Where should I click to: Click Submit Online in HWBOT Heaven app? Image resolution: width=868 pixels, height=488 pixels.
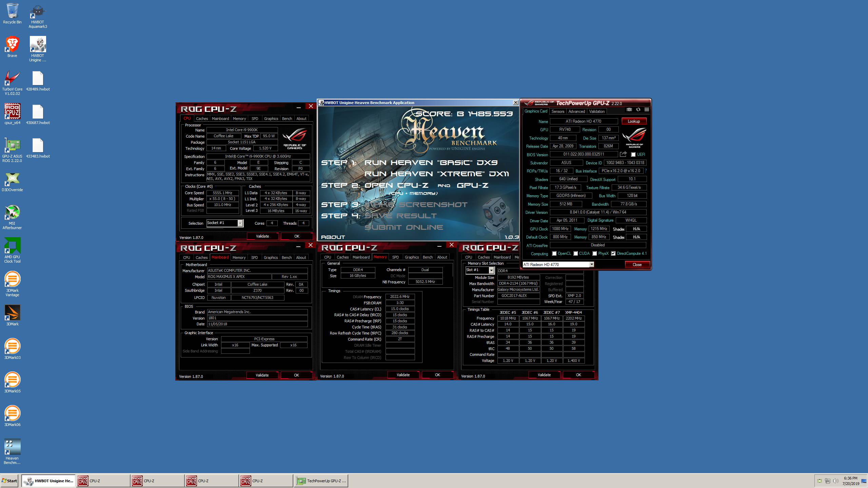point(403,227)
